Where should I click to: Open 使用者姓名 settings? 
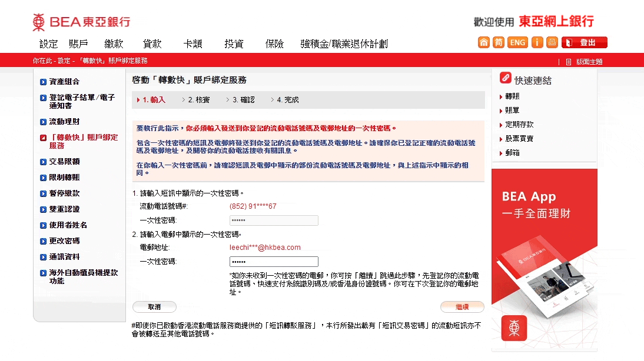pyautogui.click(x=68, y=225)
